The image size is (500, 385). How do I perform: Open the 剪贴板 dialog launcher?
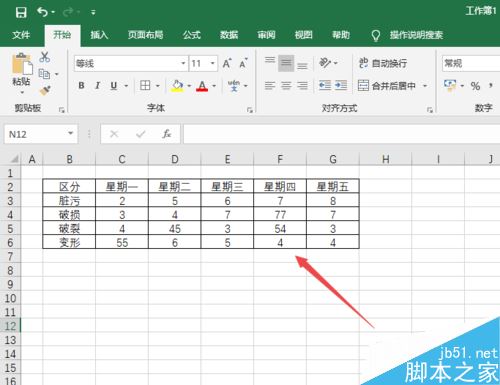click(x=61, y=110)
